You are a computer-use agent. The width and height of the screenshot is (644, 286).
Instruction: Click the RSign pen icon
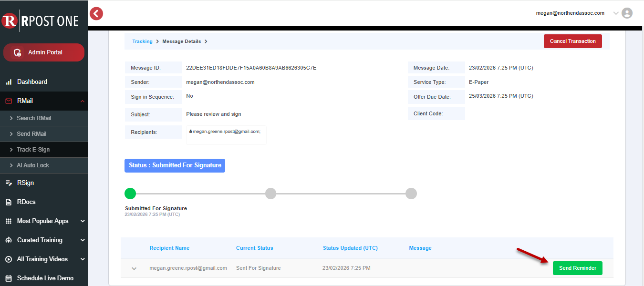click(x=9, y=183)
